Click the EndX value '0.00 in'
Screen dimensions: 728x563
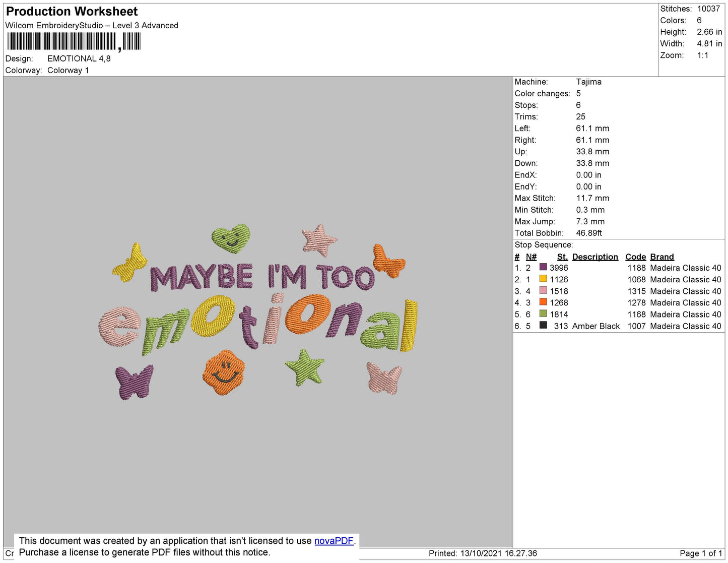[589, 175]
